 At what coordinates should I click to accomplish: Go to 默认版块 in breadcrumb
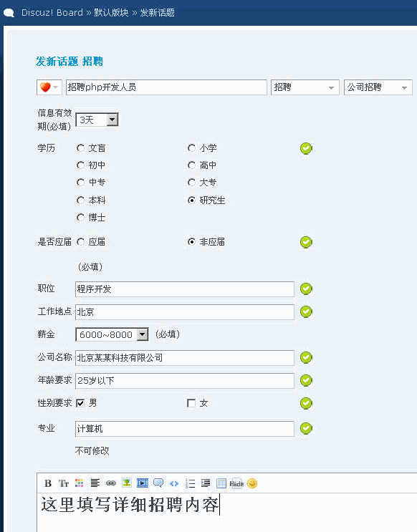(111, 13)
